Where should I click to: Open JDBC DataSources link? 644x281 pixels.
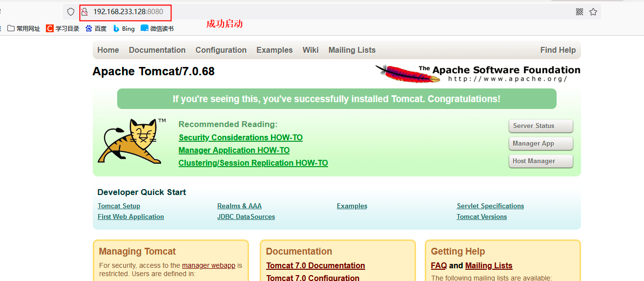tap(246, 217)
